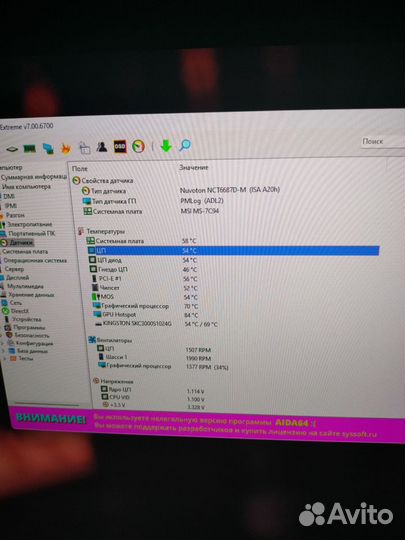The width and height of the screenshot is (405, 540).
Task: Click the magnifier search toolbar icon
Action: (185, 145)
